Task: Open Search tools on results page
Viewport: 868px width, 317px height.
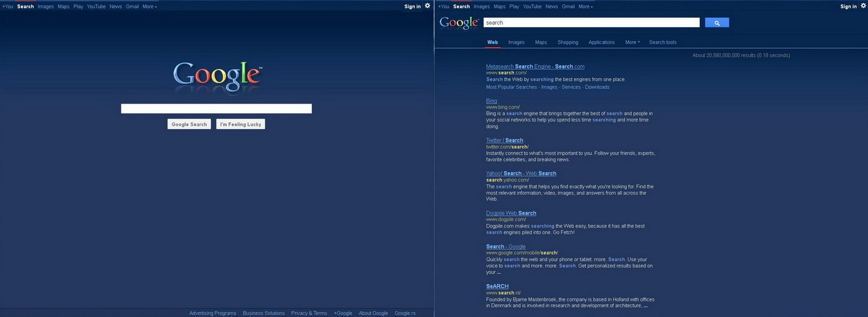Action: point(663,42)
